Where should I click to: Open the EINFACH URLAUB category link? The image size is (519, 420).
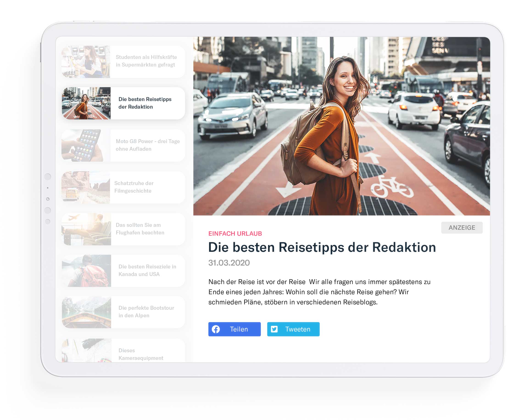tap(235, 234)
